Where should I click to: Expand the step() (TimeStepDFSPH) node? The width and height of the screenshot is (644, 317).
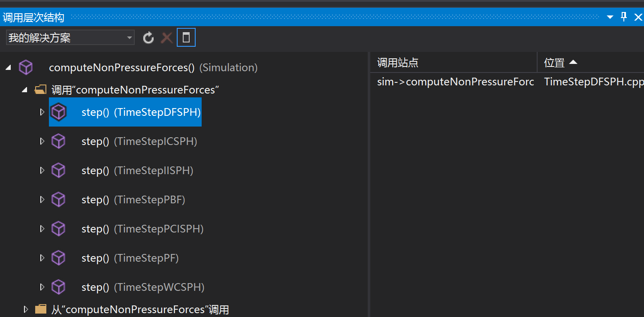(x=42, y=112)
